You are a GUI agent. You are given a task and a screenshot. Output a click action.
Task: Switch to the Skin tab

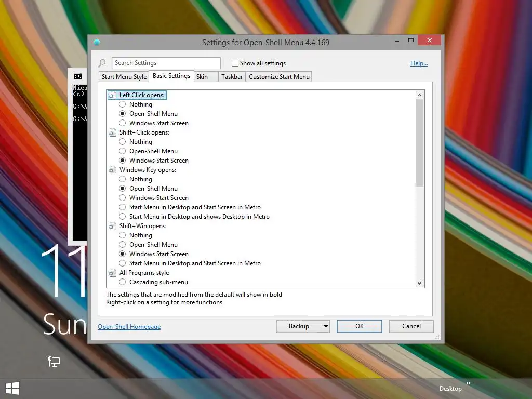pos(206,77)
